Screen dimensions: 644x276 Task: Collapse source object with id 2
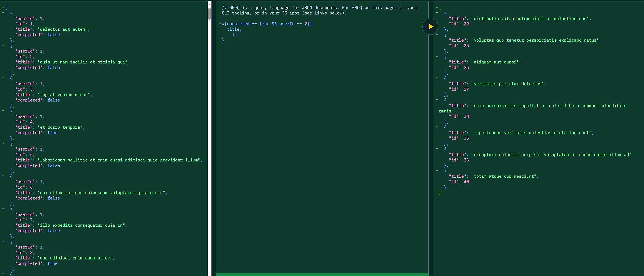[x=3, y=46]
